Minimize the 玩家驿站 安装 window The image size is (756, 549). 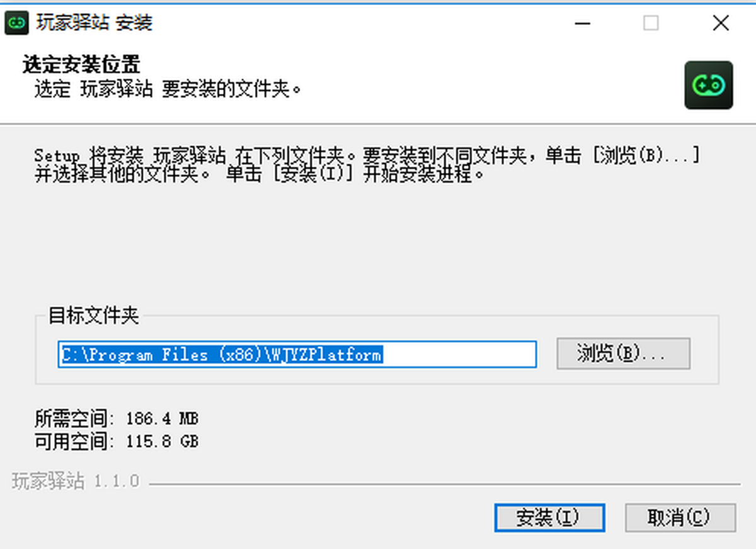pyautogui.click(x=583, y=24)
